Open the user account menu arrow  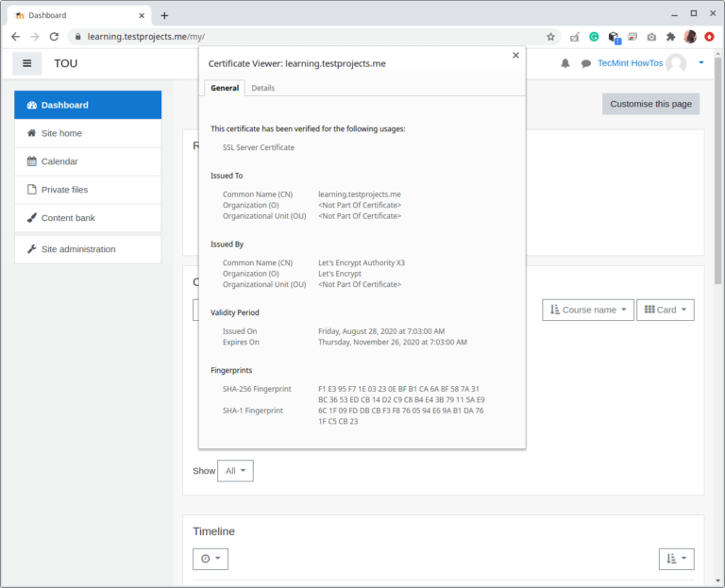701,63
